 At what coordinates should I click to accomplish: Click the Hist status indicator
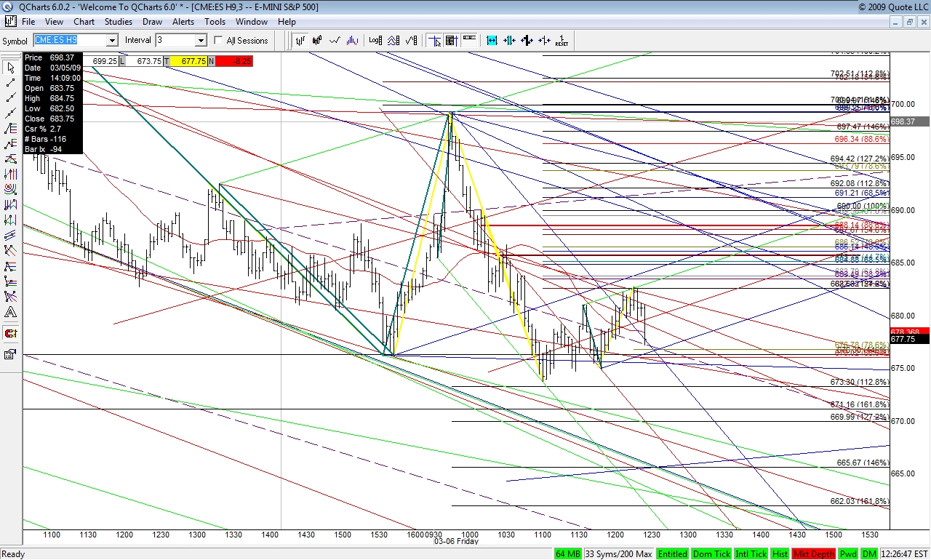pos(780,554)
